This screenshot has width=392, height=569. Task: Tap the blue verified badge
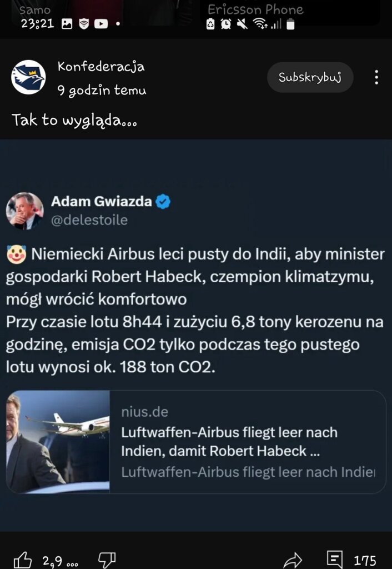pyautogui.click(x=163, y=202)
